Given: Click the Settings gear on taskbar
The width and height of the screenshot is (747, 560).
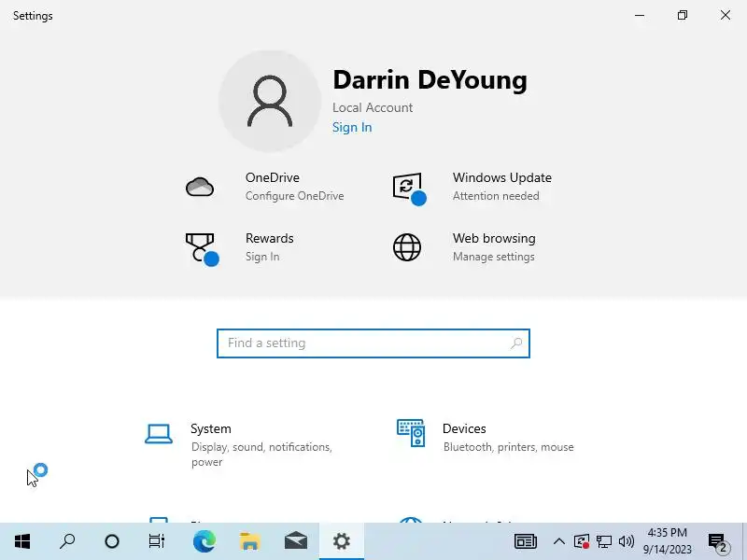Looking at the screenshot, I should [x=342, y=541].
